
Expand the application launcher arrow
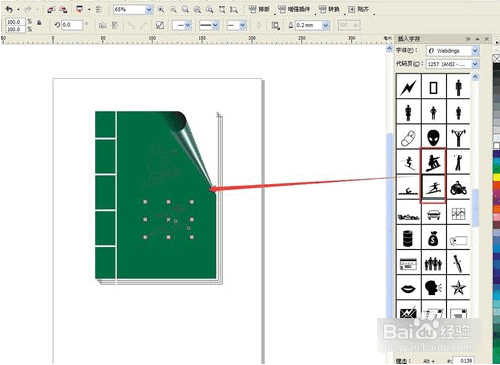point(89,10)
